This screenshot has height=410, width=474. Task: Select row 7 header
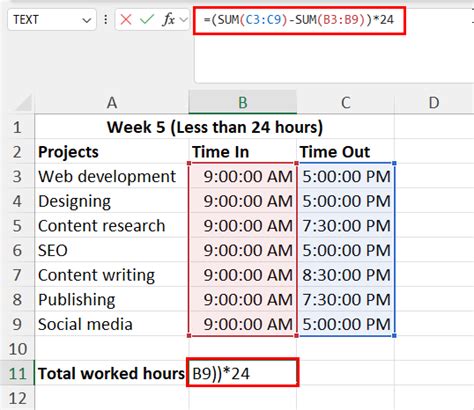tap(17, 275)
